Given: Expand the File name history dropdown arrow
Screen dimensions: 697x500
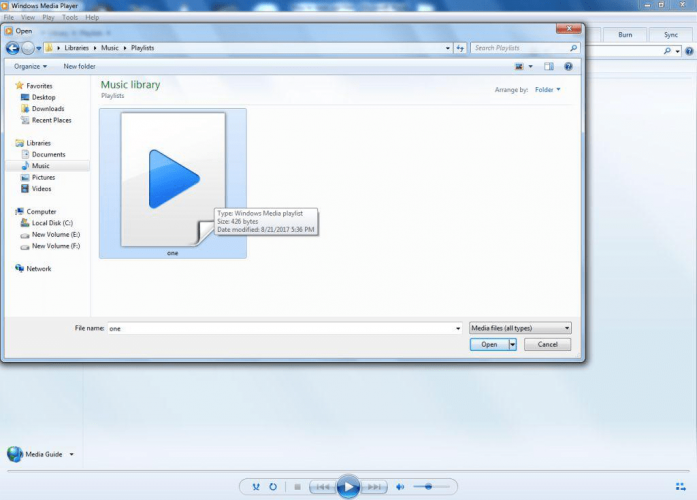Looking at the screenshot, I should click(458, 328).
